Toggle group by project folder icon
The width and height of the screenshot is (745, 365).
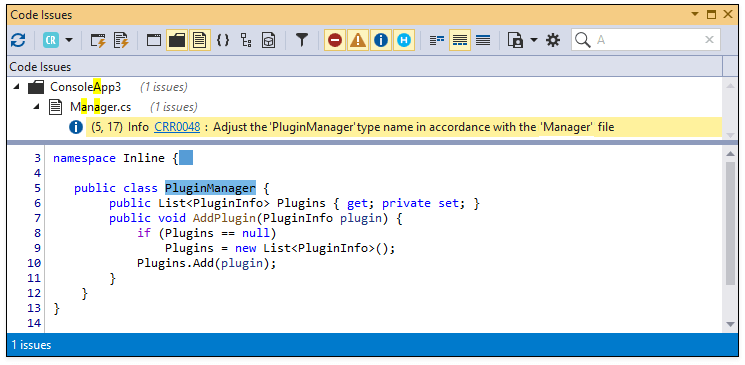coord(177,40)
